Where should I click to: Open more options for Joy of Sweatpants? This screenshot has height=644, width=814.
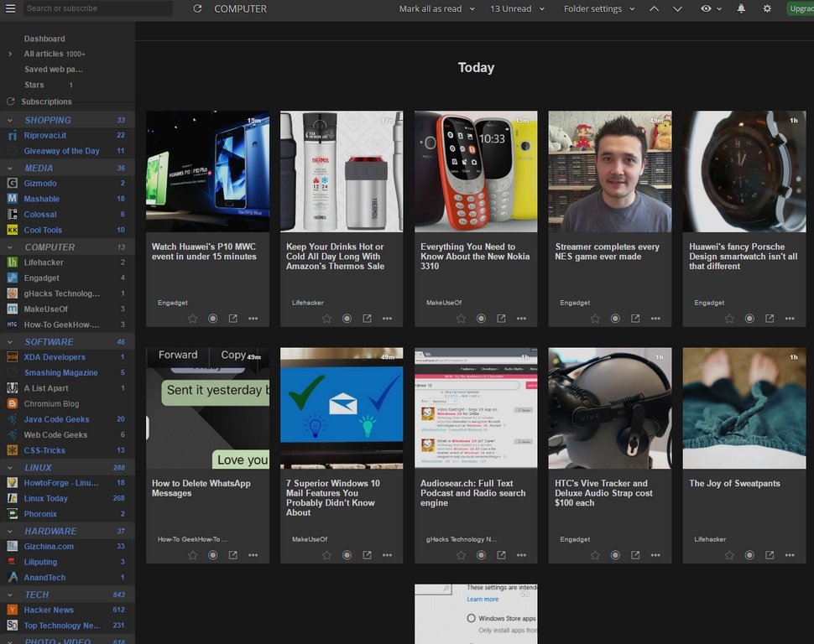pos(790,555)
